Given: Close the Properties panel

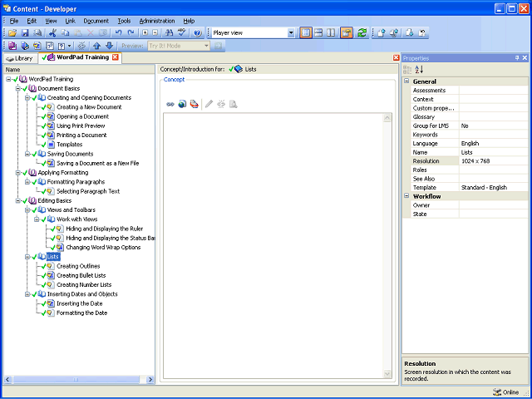Looking at the screenshot, I should (x=525, y=58).
